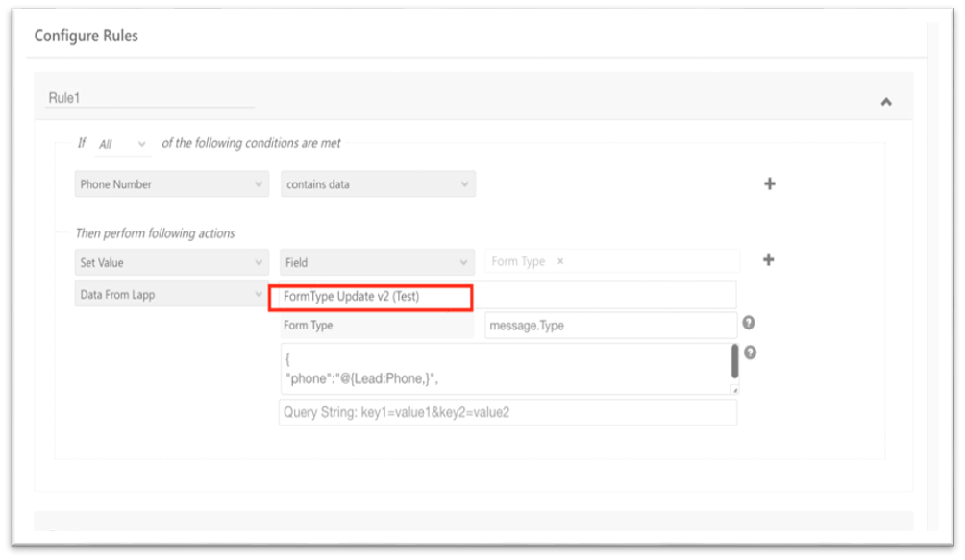Click the message.Type input box

[x=610, y=326]
